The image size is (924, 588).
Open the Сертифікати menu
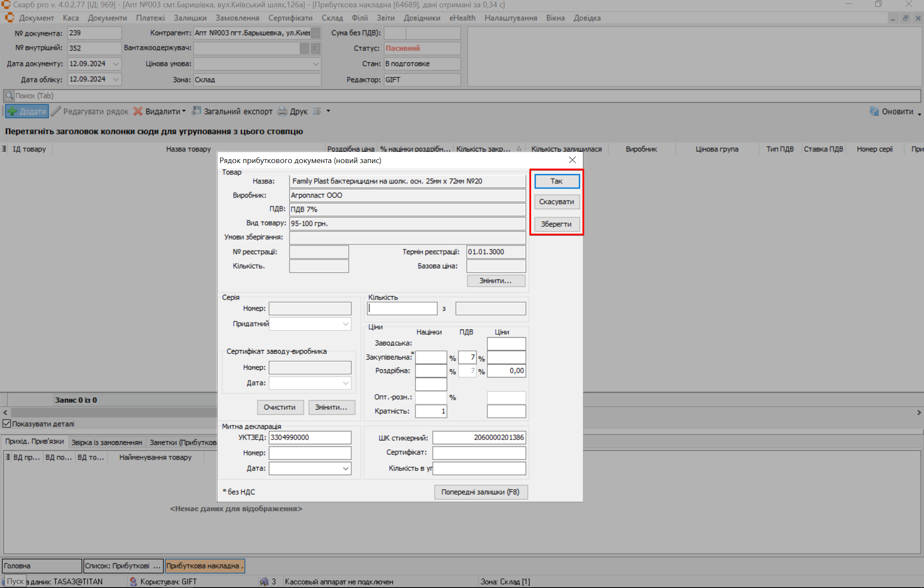click(x=290, y=18)
